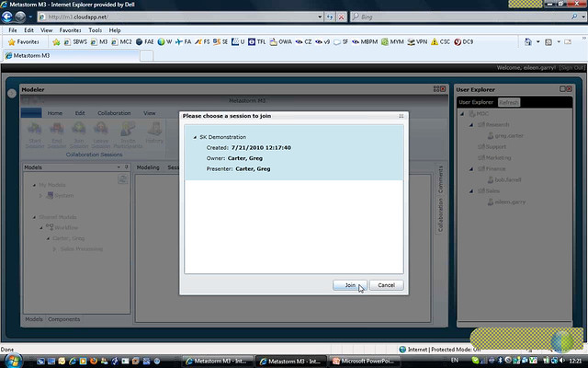
Task: Click the History ribbon icon
Action: point(154,133)
